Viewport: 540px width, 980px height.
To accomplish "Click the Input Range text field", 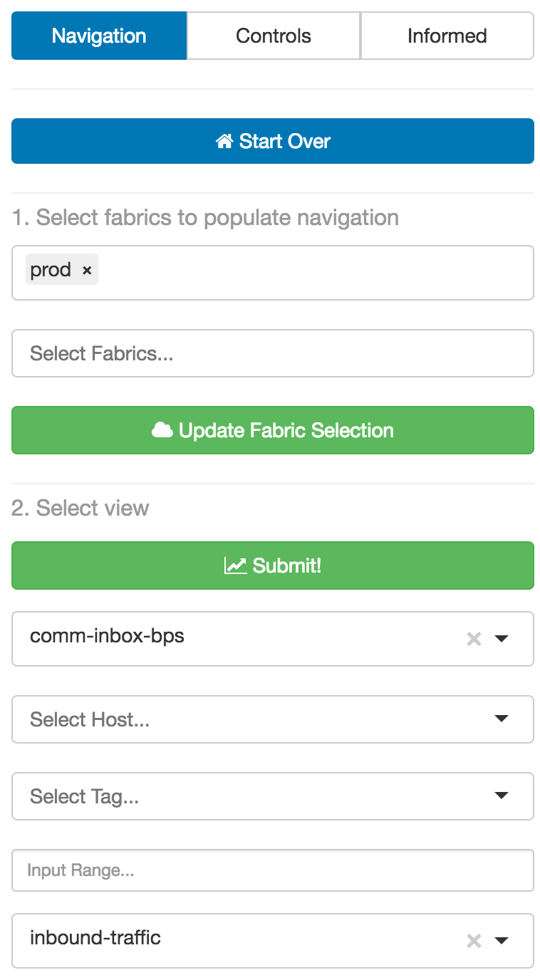I will pos(272,870).
